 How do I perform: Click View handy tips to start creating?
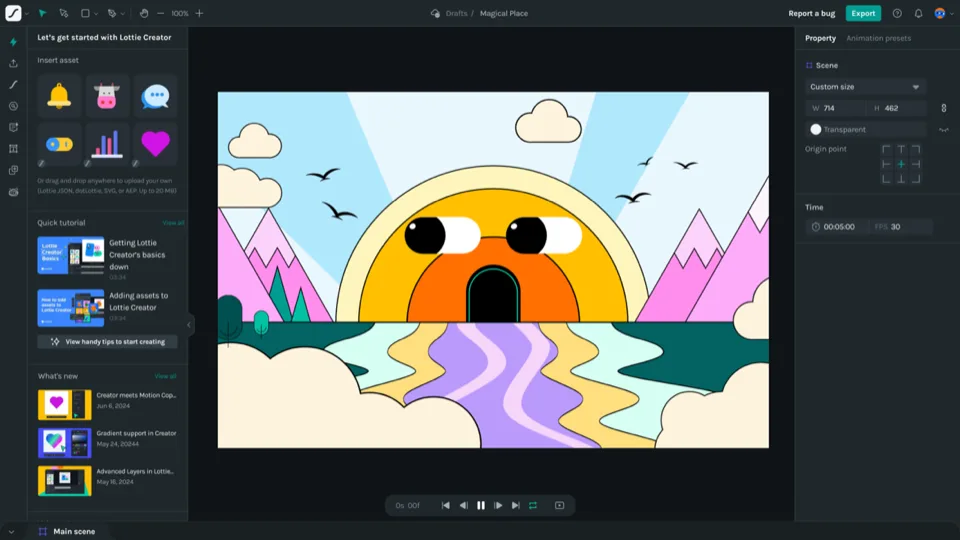pyautogui.click(x=108, y=342)
